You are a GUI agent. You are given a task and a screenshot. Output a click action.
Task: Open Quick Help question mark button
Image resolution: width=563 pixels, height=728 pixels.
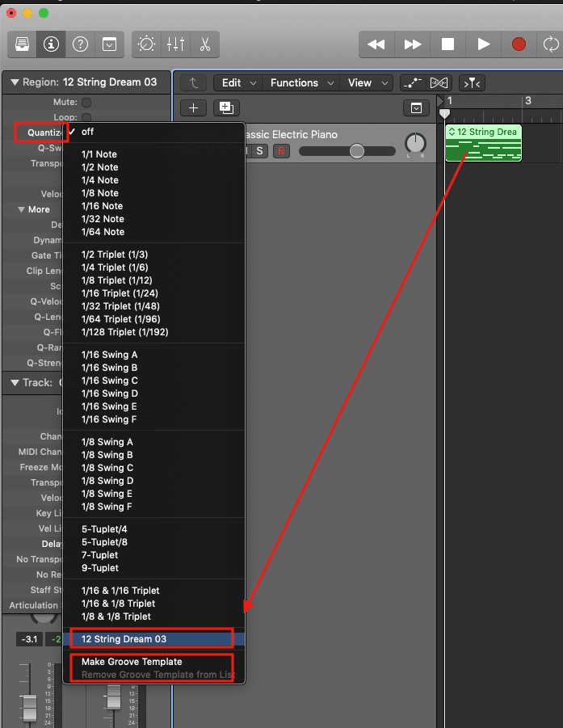click(80, 44)
